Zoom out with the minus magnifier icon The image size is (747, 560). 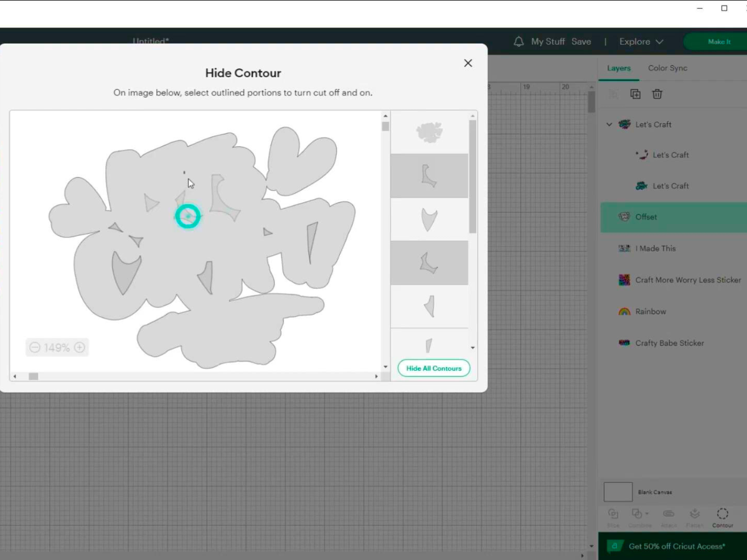click(35, 348)
